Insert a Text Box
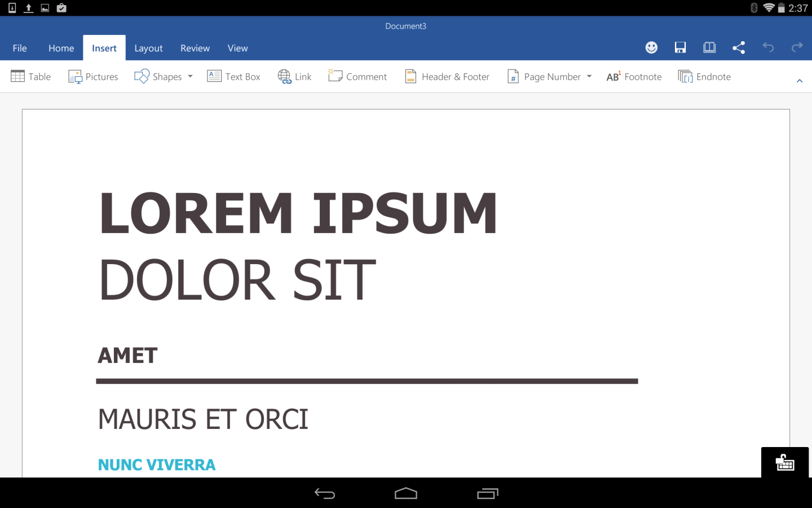 click(x=233, y=76)
